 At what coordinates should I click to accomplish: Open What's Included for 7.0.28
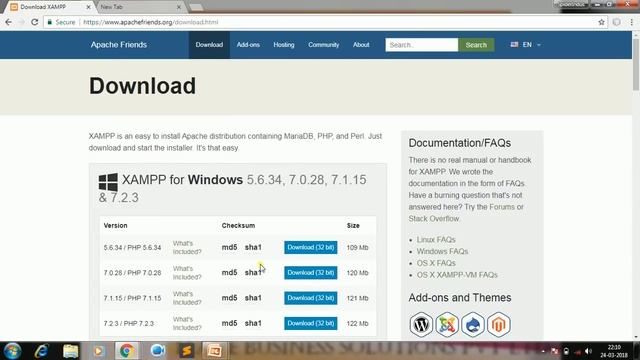(x=187, y=273)
